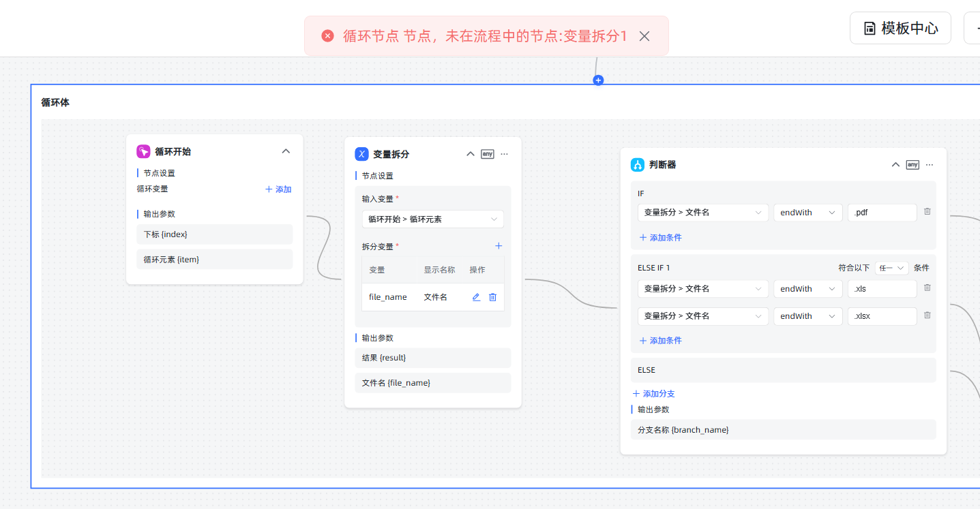980x509 pixels.
Task: Delete the file_name split variable row
Action: point(492,297)
